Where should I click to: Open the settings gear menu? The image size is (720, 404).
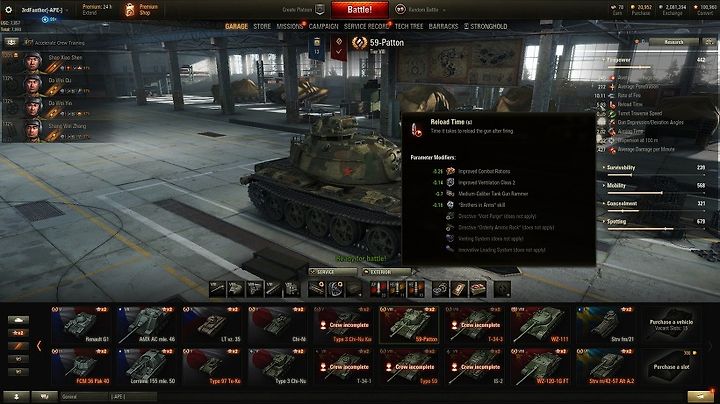[x=9, y=10]
